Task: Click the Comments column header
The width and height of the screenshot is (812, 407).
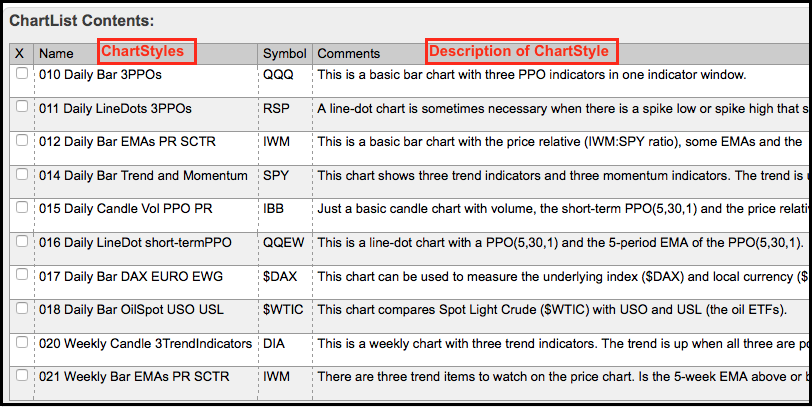Action: [348, 54]
